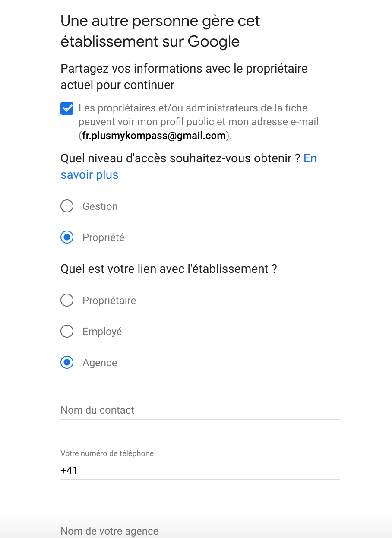Click the Propriété label text

click(104, 237)
